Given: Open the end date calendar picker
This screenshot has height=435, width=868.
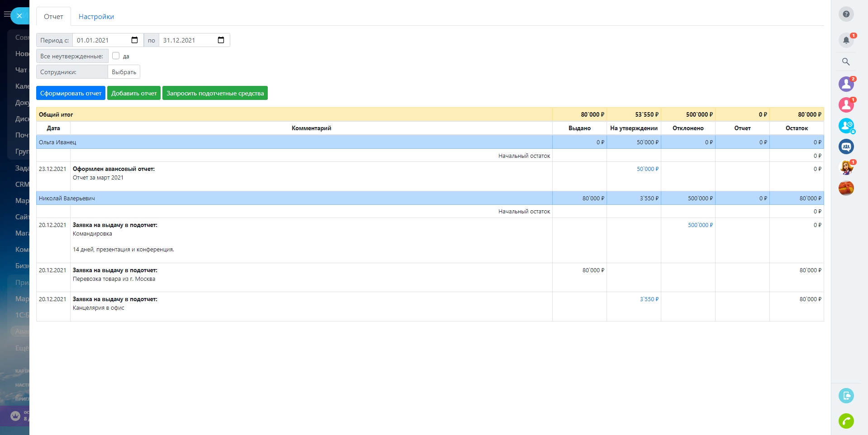Looking at the screenshot, I should (221, 40).
